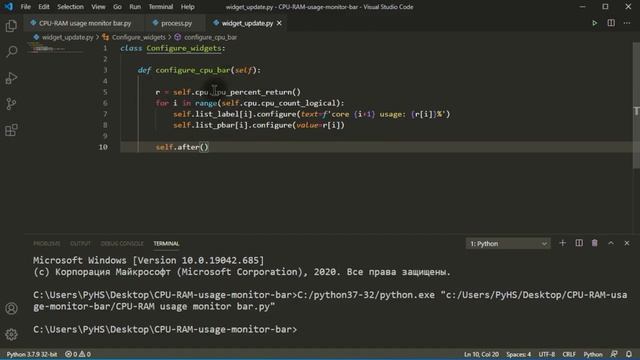Show errors and warnings count in status bar
This screenshot has height=360, width=640.
pyautogui.click(x=78, y=354)
